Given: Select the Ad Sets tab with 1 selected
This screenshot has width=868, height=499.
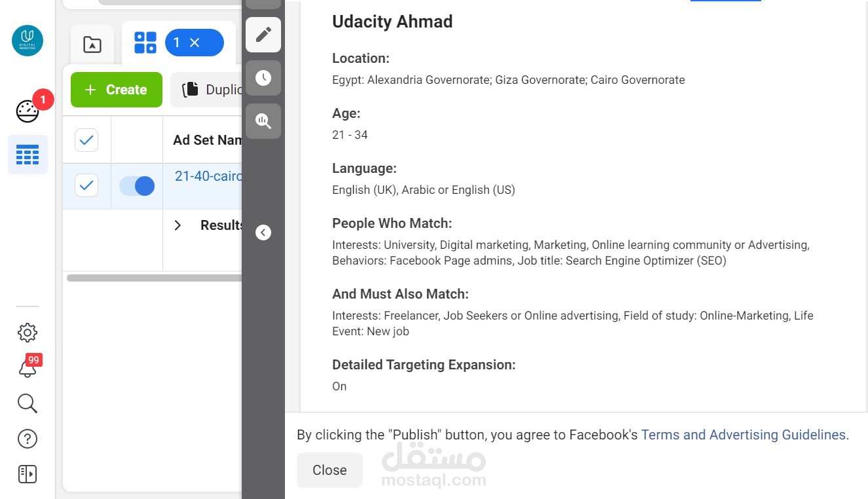Looking at the screenshot, I should click(x=145, y=43).
